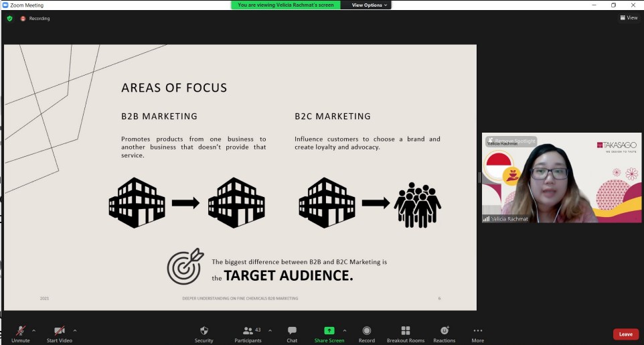
Task: Click the TARGET AUDIENCE text on slide
Action: tap(289, 275)
